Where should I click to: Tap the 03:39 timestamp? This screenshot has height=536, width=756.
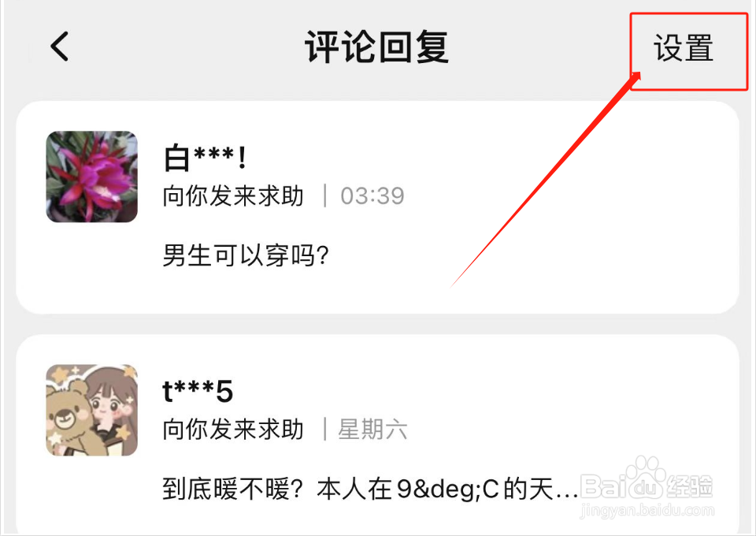(x=372, y=195)
